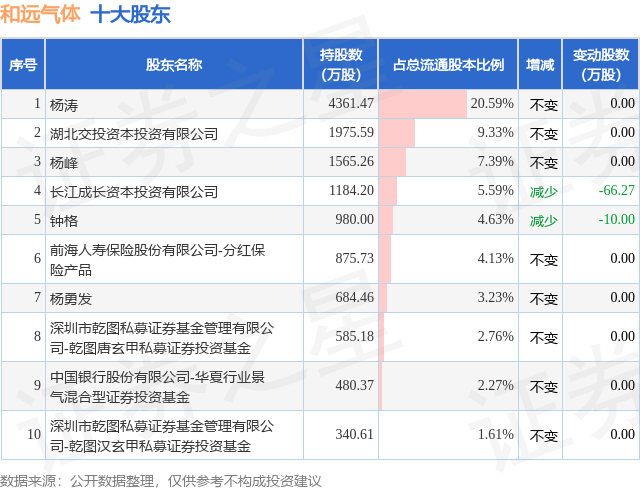Select the 变动股数(万股) column header
The width and height of the screenshot is (640, 490).
pyautogui.click(x=601, y=65)
